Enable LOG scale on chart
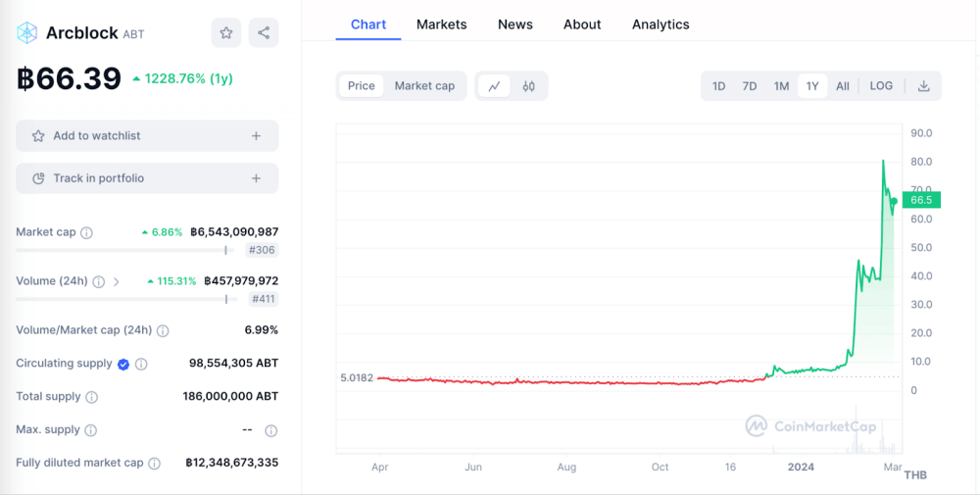Image resolution: width=980 pixels, height=495 pixels. [x=881, y=86]
